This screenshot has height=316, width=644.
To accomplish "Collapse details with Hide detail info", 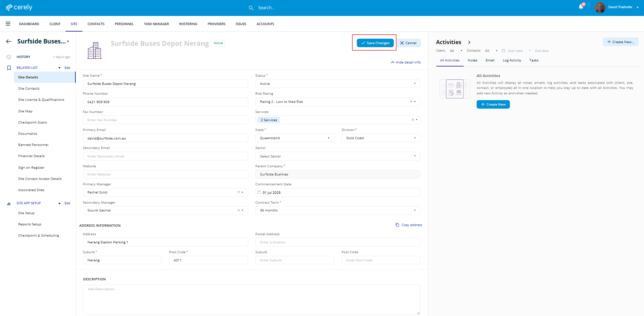I will (406, 62).
